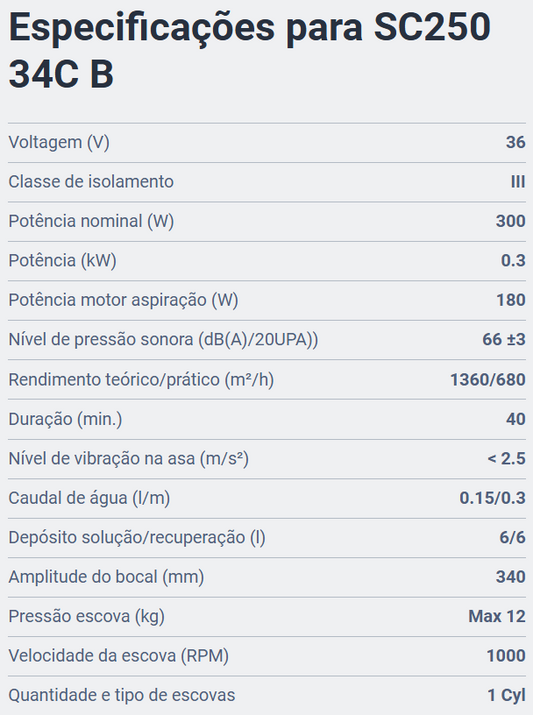Click the Amplitude do bocal (mm) label
The image size is (533, 715).
click(x=106, y=577)
